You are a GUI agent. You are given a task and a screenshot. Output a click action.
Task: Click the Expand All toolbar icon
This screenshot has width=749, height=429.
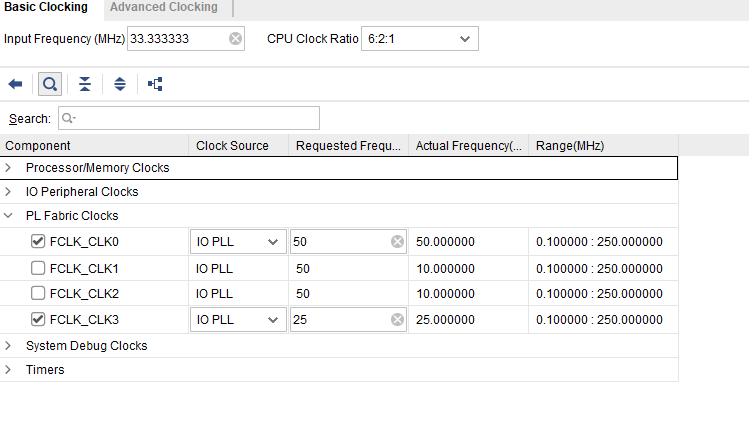pos(120,84)
